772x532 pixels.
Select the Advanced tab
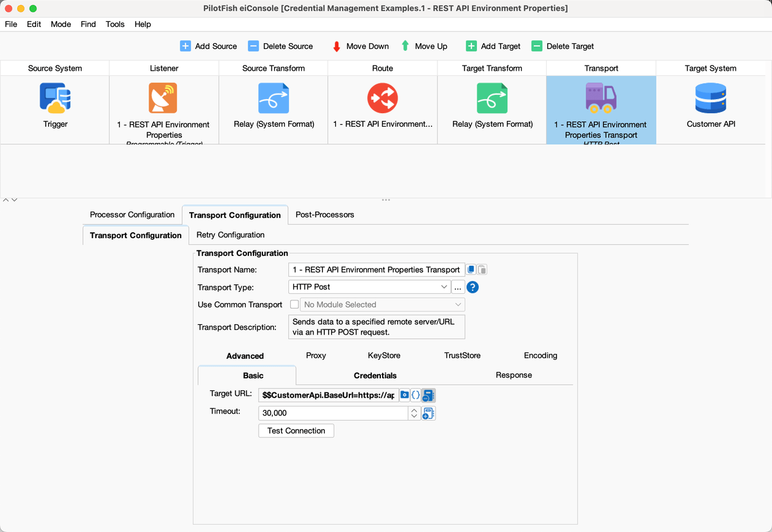(245, 356)
